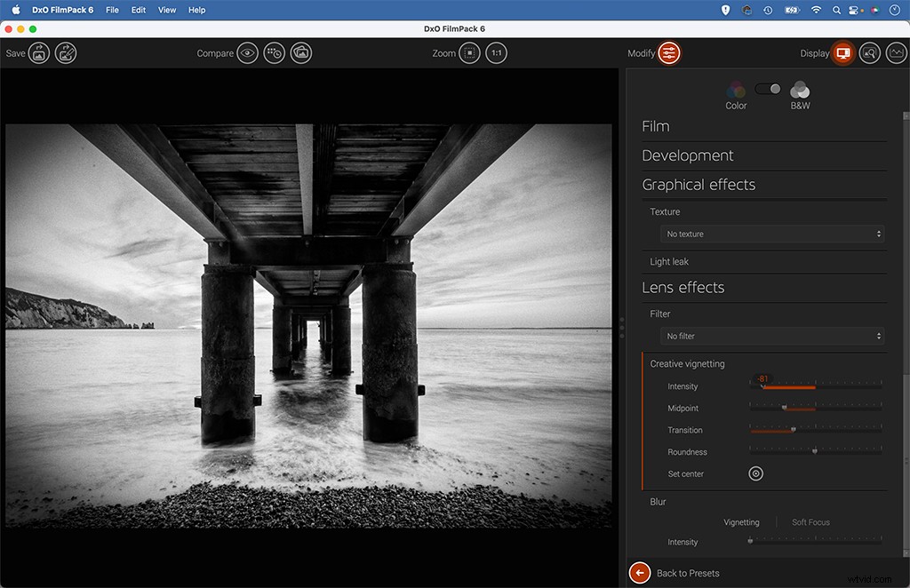Viewport: 910px width, 588px height.
Task: Click the 1:1 zoom button
Action: point(496,52)
